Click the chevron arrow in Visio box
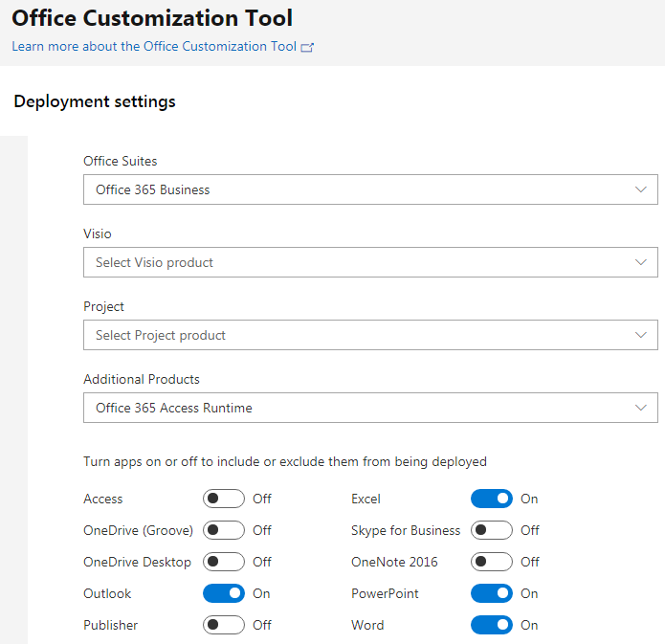Image resolution: width=665 pixels, height=644 pixels. 641,262
